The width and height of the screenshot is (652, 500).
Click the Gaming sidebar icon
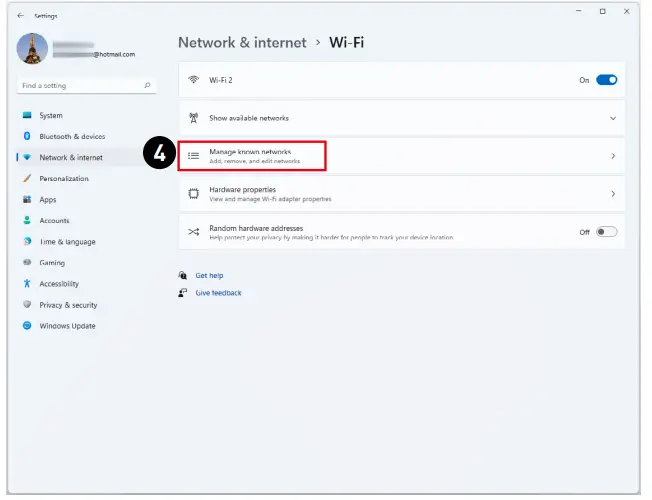pyautogui.click(x=28, y=263)
